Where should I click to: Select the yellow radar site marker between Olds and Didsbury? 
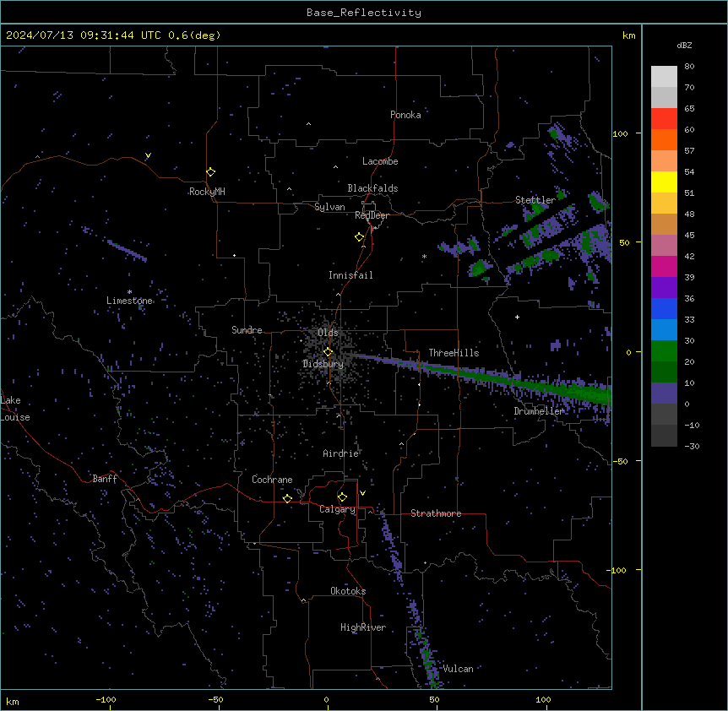click(328, 352)
